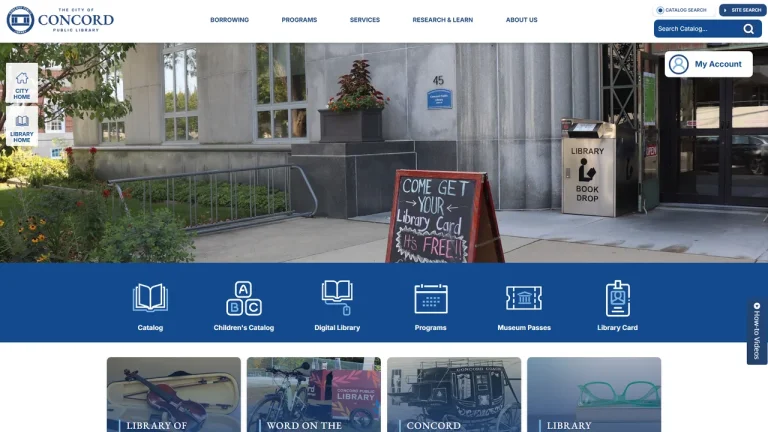Open the Programs calendar icon
This screenshot has width=768, height=432.
coord(431,298)
